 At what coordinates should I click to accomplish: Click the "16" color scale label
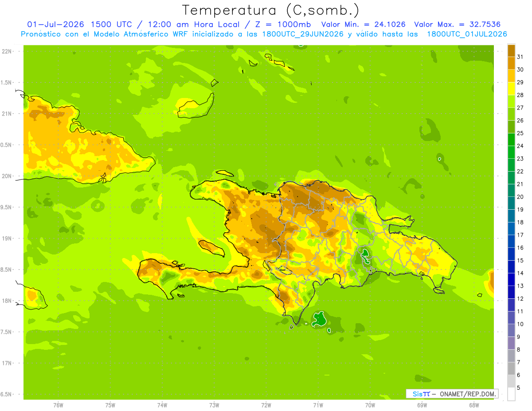click(x=520, y=247)
